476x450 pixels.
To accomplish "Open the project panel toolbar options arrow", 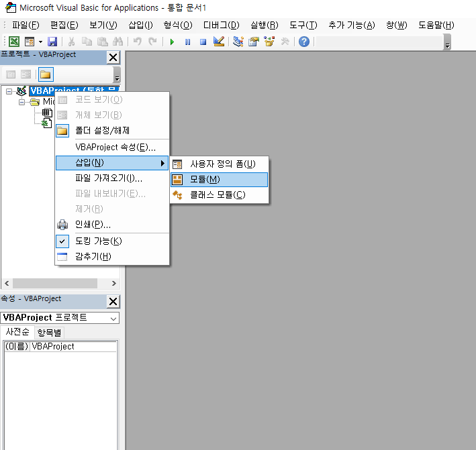I will (x=117, y=74).
